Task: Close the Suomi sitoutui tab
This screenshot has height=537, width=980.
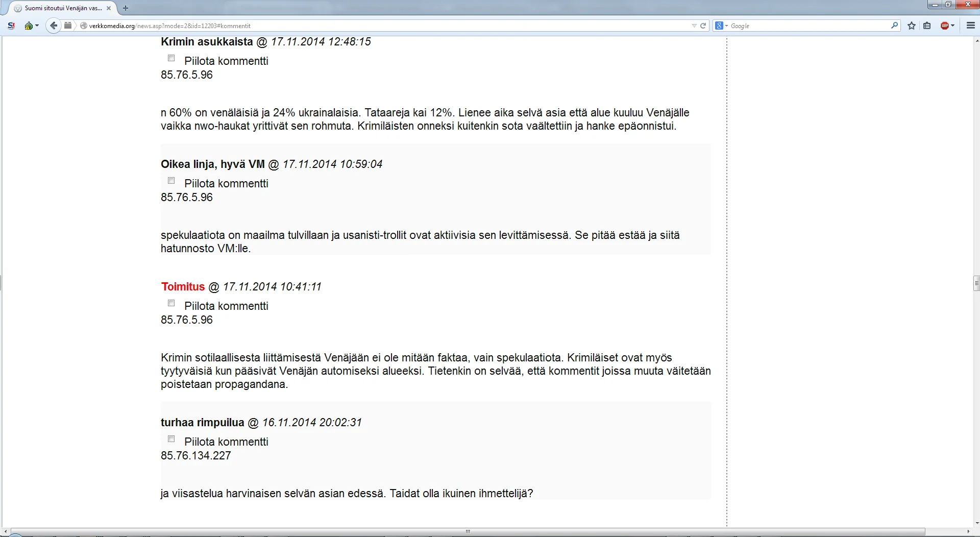Action: coord(109,8)
